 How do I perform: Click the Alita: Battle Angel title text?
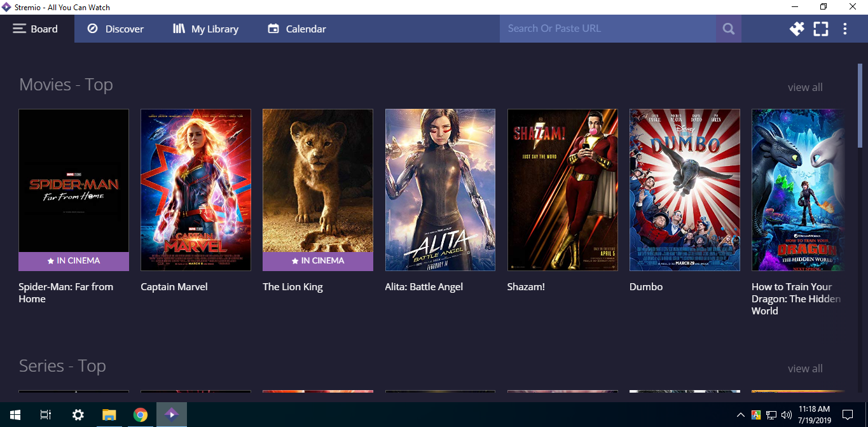(x=424, y=287)
